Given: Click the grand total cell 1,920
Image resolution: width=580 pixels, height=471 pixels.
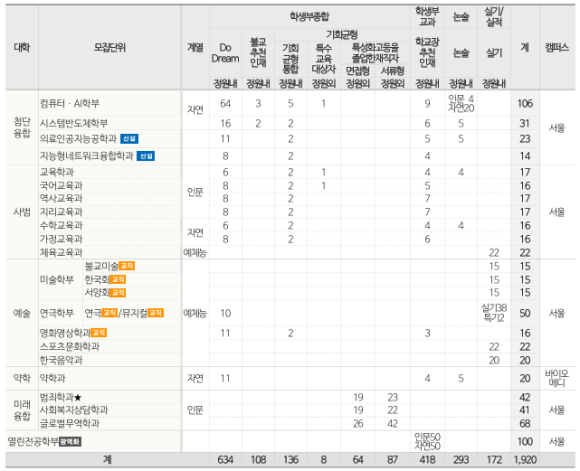Looking at the screenshot, I should [x=525, y=460].
